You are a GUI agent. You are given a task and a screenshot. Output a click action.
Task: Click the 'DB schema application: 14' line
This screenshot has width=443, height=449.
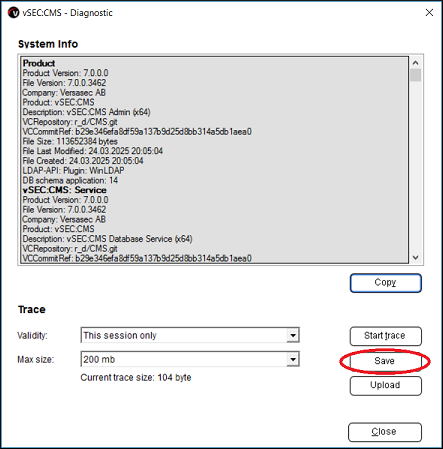point(70,180)
